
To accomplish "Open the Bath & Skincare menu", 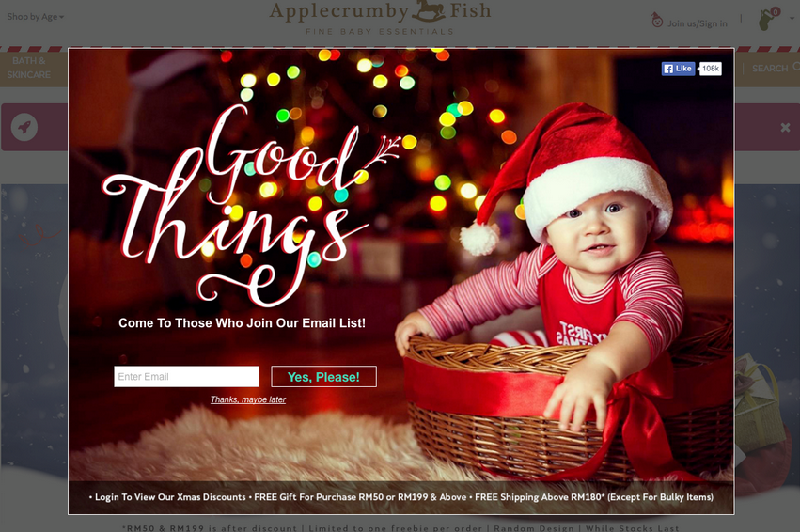I will click(x=28, y=68).
